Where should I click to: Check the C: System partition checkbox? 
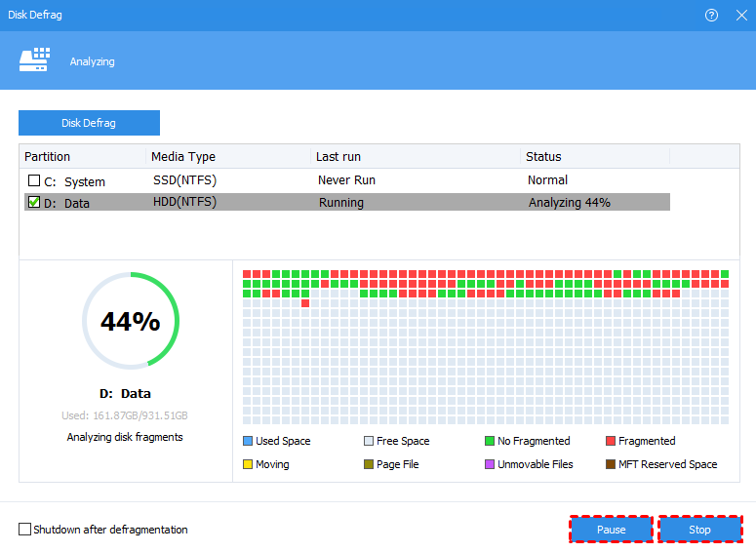click(34, 181)
